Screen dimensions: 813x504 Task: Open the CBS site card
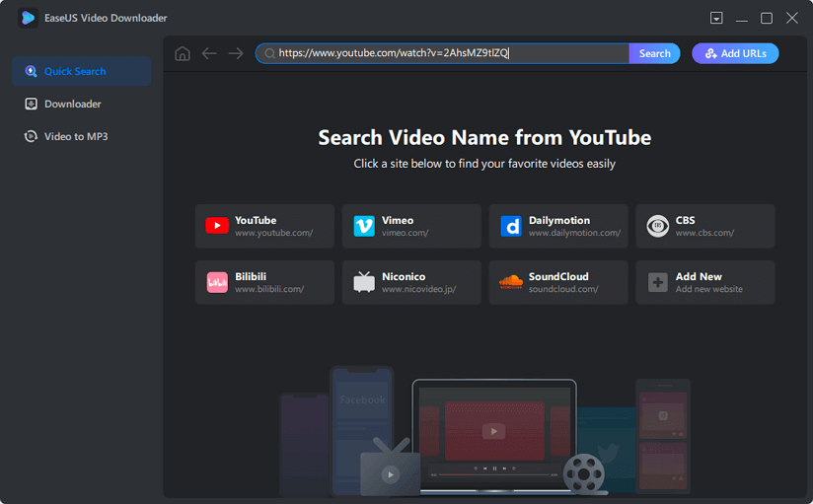pos(705,226)
